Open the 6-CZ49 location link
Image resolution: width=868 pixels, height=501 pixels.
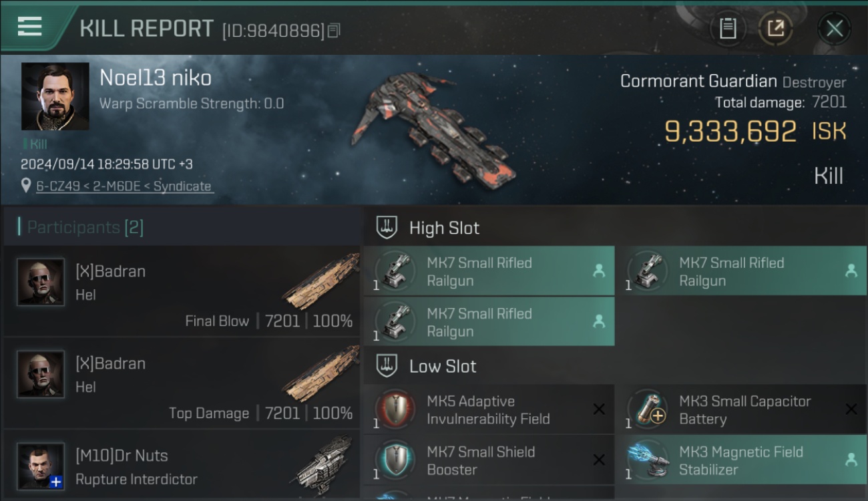coord(124,186)
